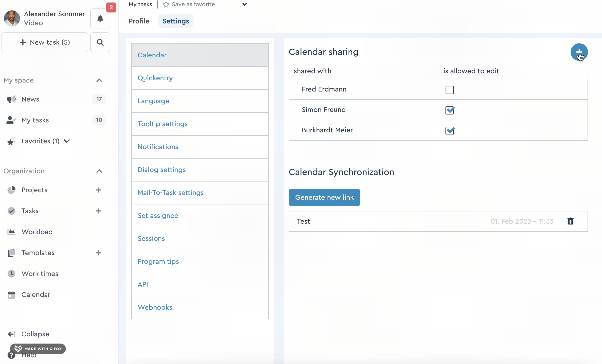The width and height of the screenshot is (602, 364).
Task: Add a new template with plus icon
Action: pyautogui.click(x=99, y=253)
